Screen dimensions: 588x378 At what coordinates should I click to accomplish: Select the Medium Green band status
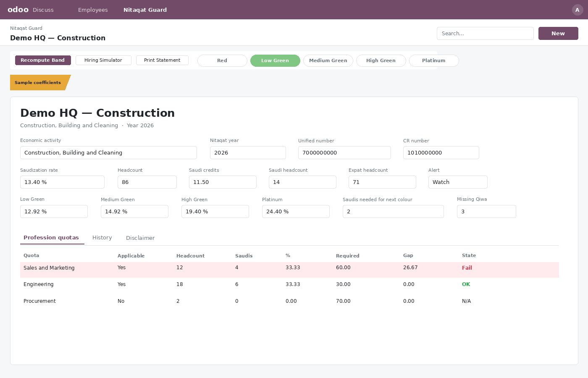tap(328, 60)
